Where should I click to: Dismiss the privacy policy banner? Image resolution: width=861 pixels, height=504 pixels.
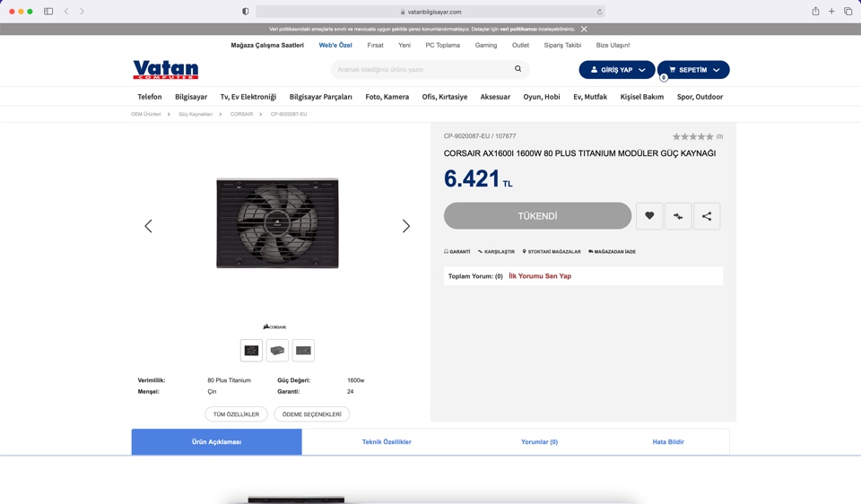584,29
